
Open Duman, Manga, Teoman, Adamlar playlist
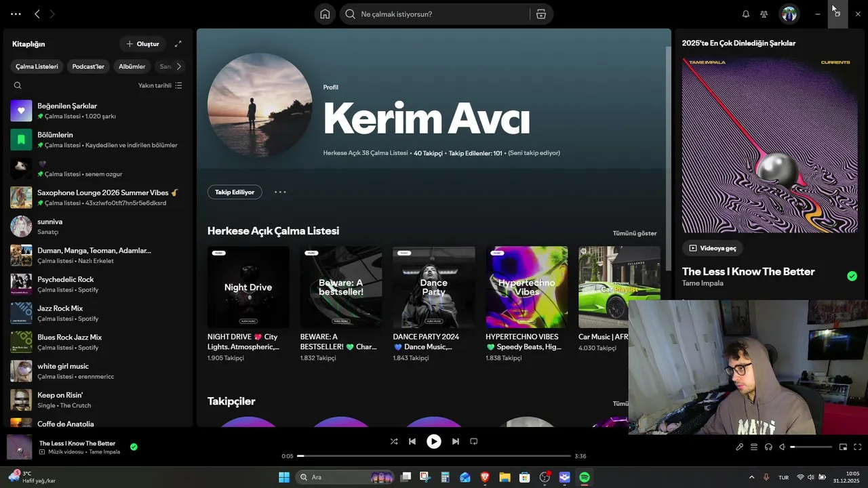(x=98, y=255)
